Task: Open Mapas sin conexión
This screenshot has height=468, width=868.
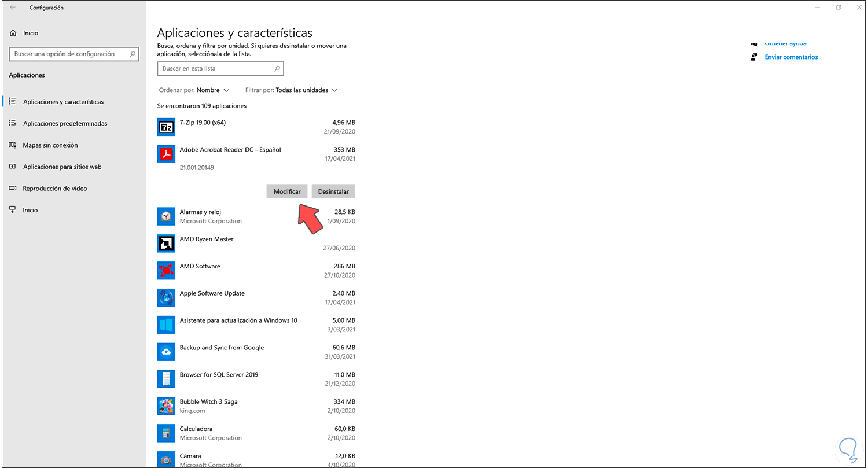Action: (50, 145)
